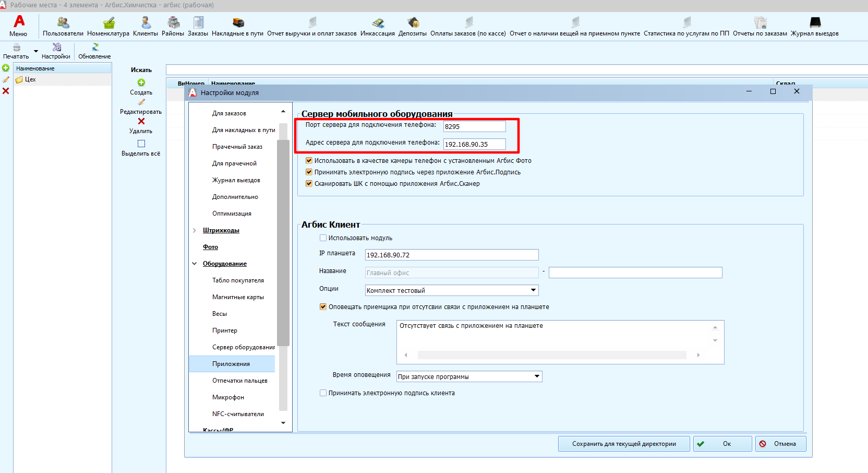Open Статистика по услугам по ПП
The image size is (868, 473).
(x=686, y=22)
